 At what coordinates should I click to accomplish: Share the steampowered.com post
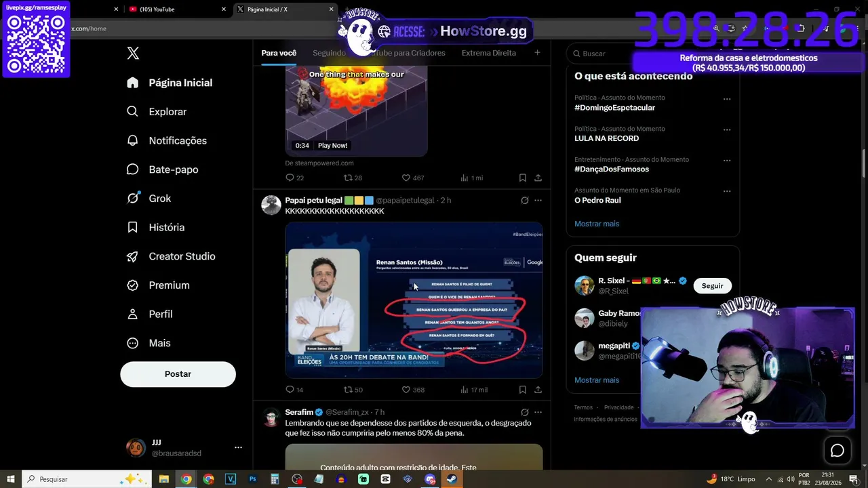pyautogui.click(x=538, y=178)
